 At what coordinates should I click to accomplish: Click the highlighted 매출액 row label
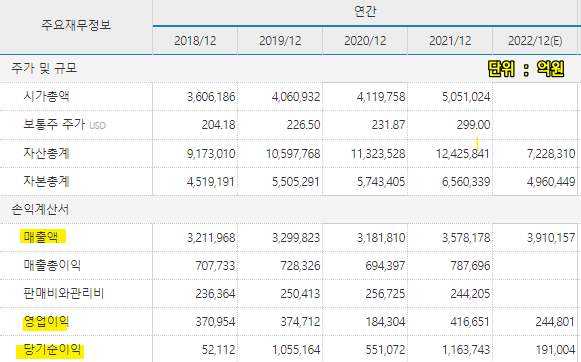click(x=41, y=237)
